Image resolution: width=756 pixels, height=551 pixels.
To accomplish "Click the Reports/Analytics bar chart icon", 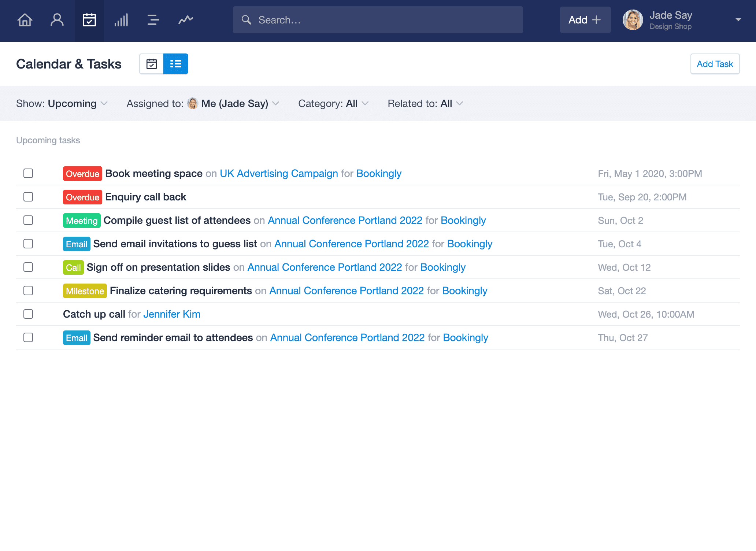I will click(121, 20).
